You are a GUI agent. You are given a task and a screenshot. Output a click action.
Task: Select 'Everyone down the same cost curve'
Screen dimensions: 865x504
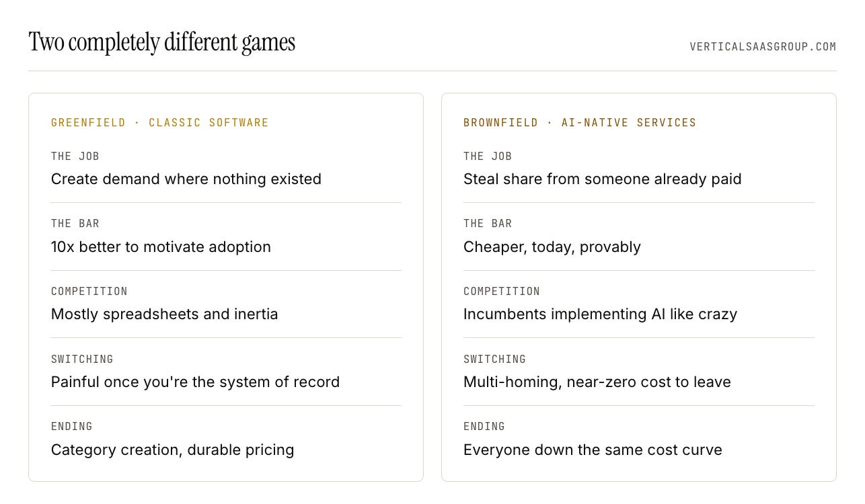593,450
